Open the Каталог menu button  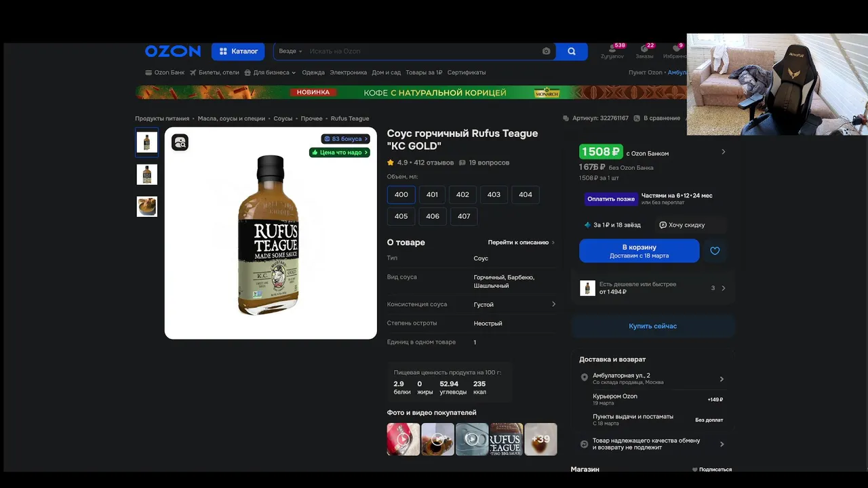[238, 52]
